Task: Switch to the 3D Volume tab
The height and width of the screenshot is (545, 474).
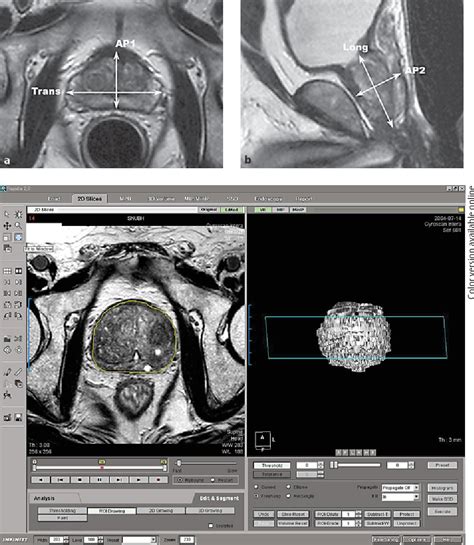Action: [161, 198]
